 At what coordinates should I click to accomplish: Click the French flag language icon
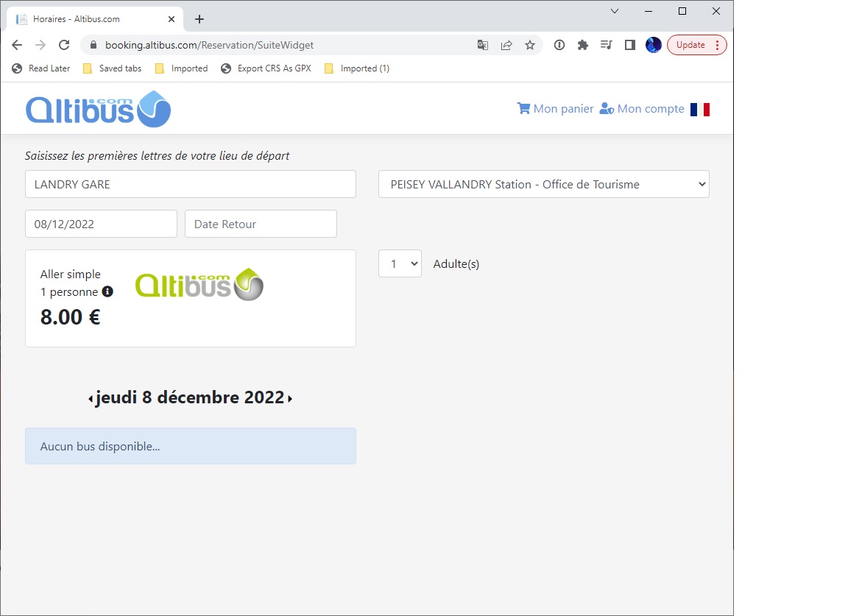click(x=700, y=109)
